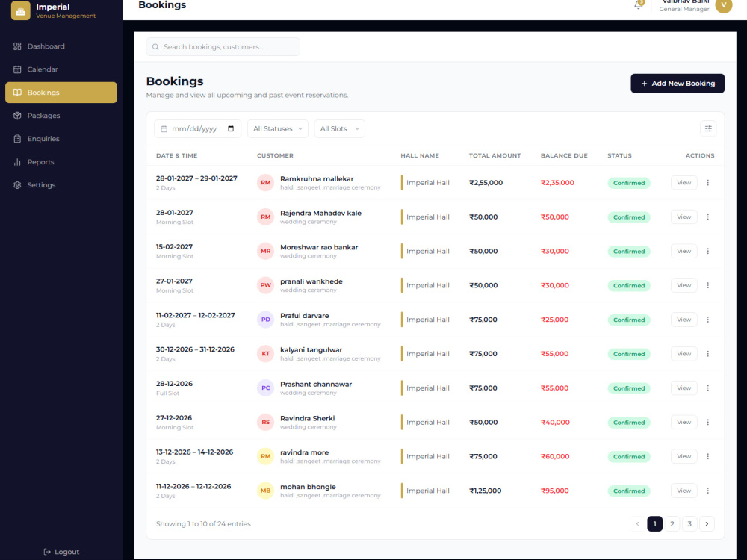Open Settings in the sidebar
The height and width of the screenshot is (560, 747).
tap(61, 185)
